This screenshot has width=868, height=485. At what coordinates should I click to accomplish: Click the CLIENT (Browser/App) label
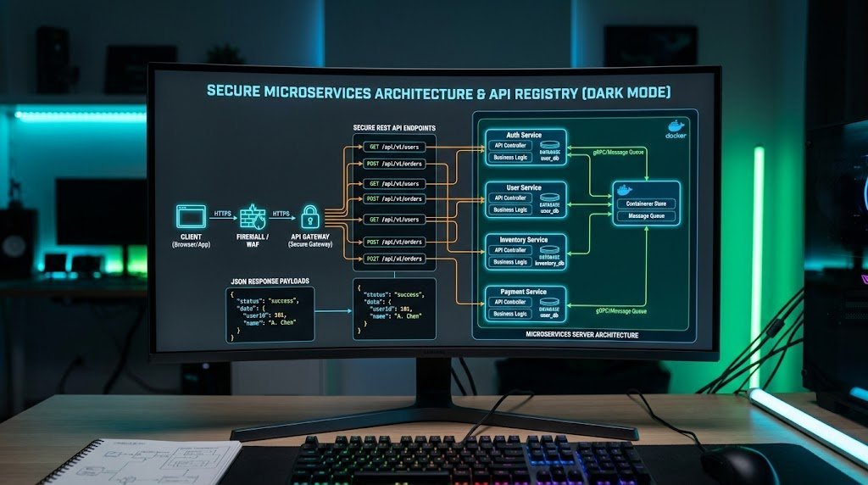pyautogui.click(x=191, y=240)
